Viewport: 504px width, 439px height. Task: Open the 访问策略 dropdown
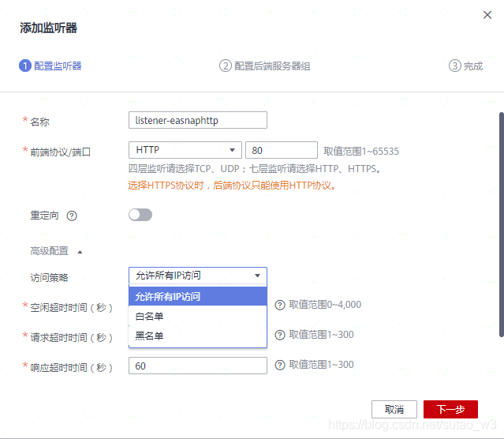[198, 276]
